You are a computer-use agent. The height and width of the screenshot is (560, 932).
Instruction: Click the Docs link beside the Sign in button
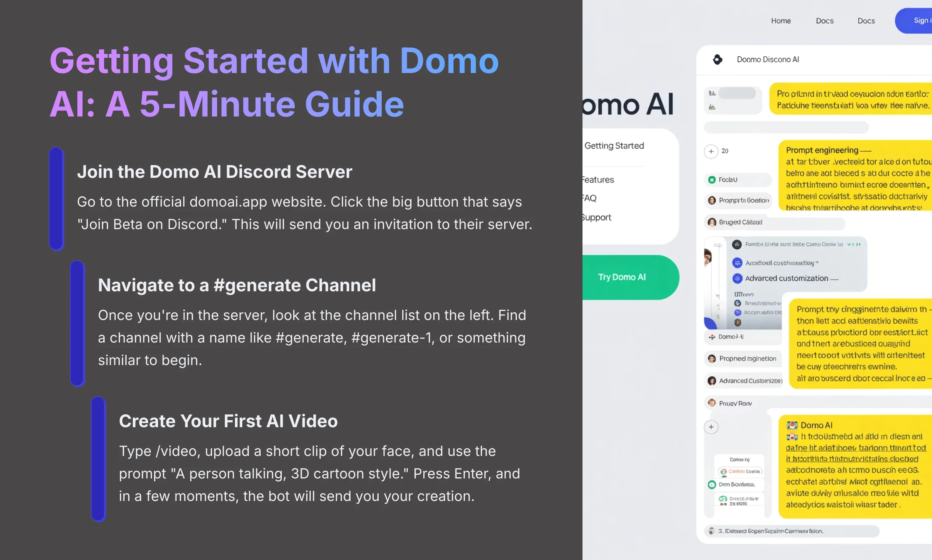pos(866,21)
